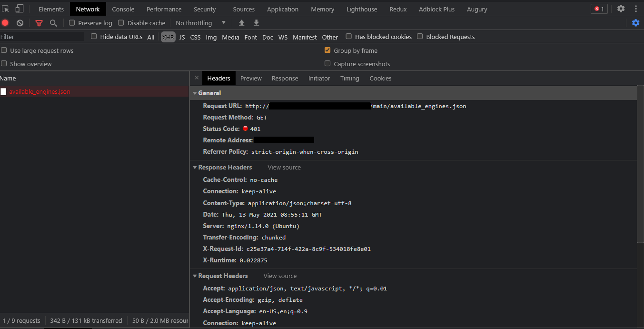Open the No throttling dropdown
644x329 pixels.
[x=200, y=22]
